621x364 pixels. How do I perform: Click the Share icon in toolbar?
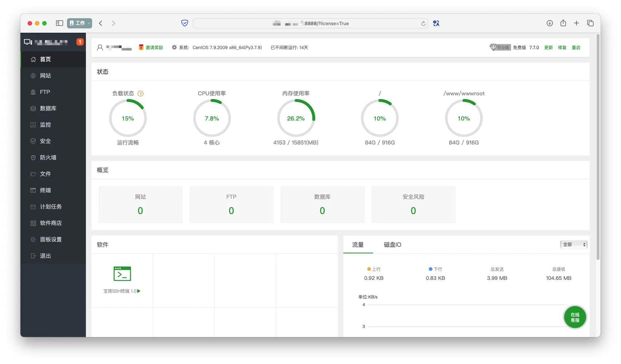coord(563,23)
